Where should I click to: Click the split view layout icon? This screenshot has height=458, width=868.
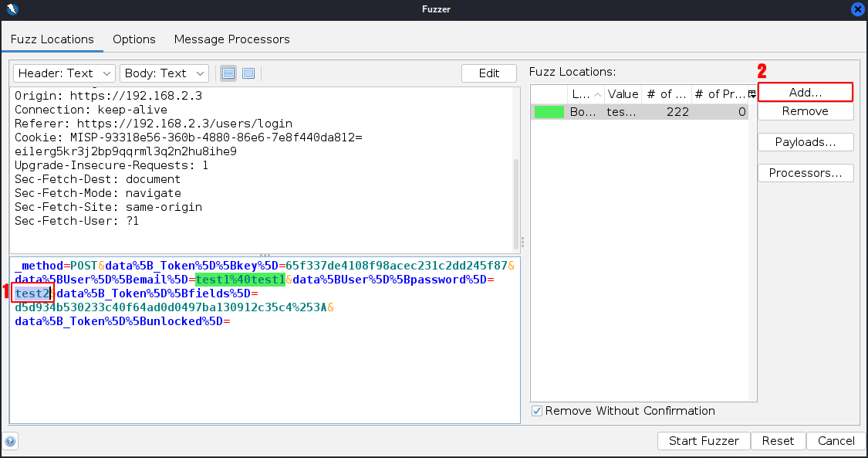pos(228,73)
